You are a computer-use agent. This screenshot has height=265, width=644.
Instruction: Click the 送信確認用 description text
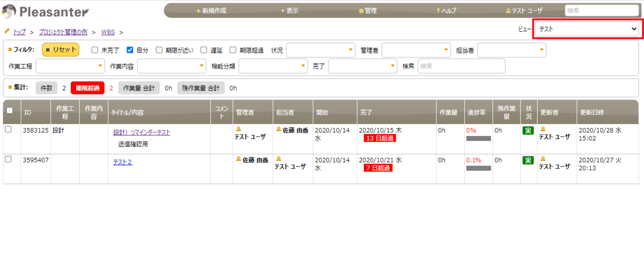133,144
